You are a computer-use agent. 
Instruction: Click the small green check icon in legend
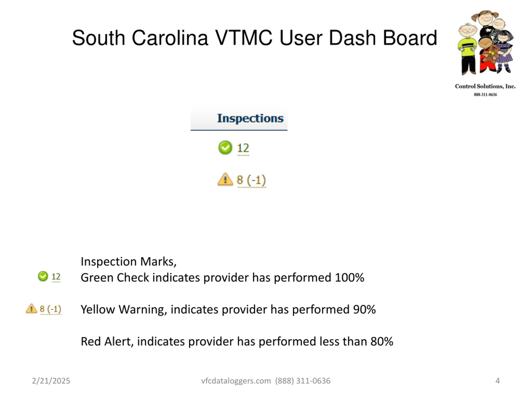click(43, 276)
